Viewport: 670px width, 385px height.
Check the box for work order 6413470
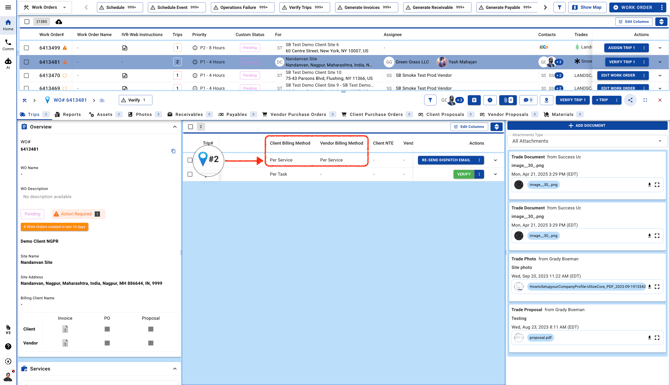[x=26, y=76]
